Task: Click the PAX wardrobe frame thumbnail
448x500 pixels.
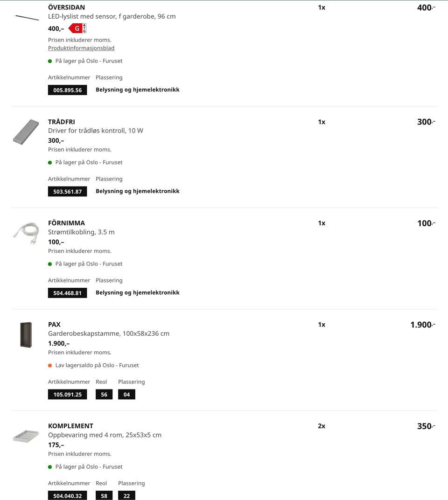Action: click(x=26, y=334)
